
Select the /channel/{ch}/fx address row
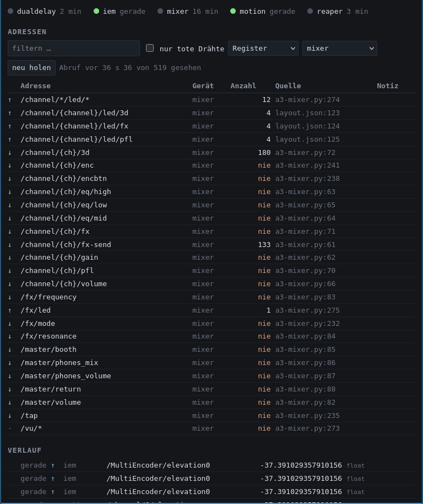click(x=211, y=232)
